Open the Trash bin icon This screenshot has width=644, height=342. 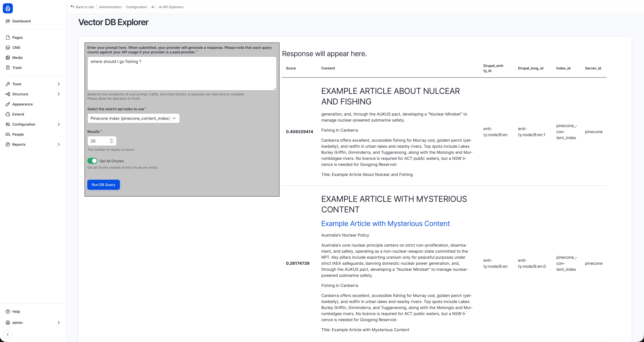(8, 68)
